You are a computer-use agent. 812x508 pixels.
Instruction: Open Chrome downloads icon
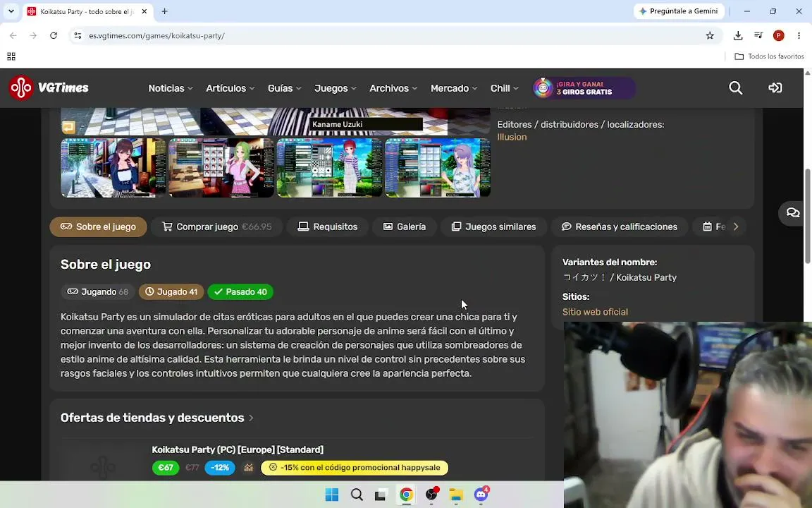tap(738, 35)
